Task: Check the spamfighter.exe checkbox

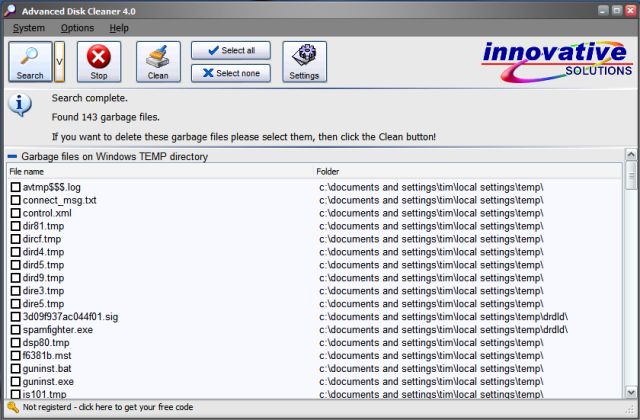Action: 16,330
